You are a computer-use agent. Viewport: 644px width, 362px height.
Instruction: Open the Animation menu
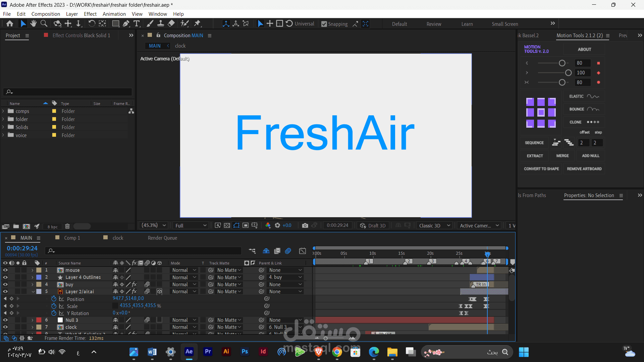(x=114, y=14)
